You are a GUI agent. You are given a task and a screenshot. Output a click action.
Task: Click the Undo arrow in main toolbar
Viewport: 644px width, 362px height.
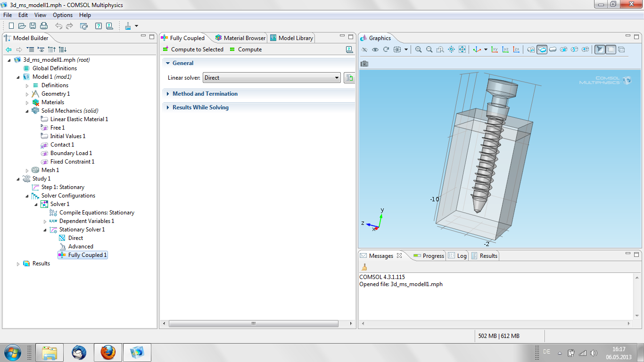[58, 26]
